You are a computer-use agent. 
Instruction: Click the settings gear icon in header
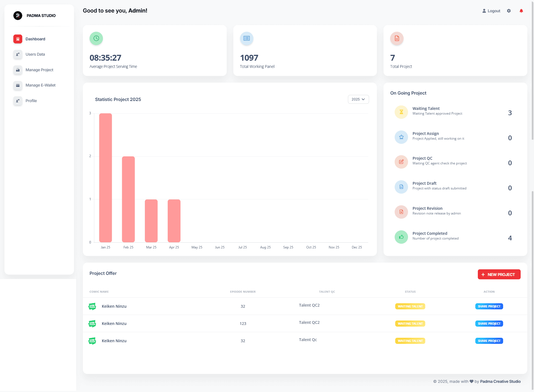pos(509,11)
